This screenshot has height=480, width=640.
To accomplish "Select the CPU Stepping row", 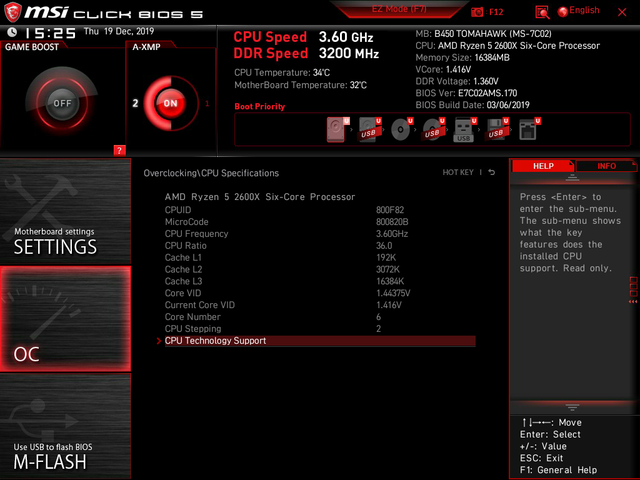I will (320, 329).
